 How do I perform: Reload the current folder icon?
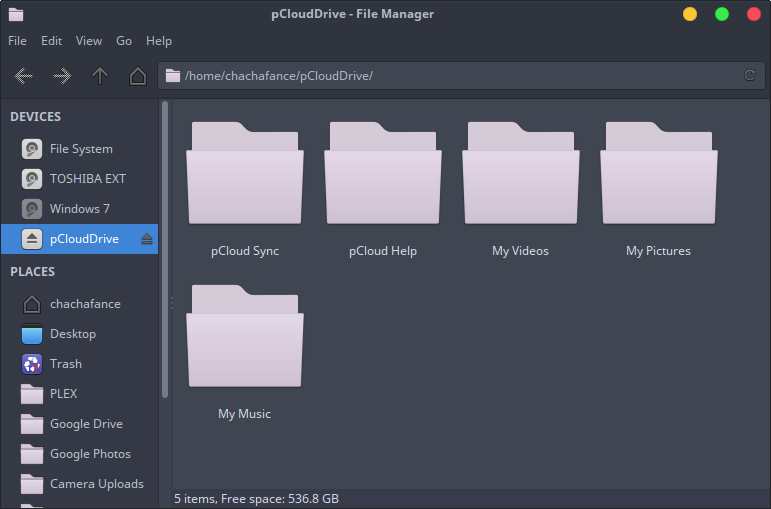click(x=749, y=75)
